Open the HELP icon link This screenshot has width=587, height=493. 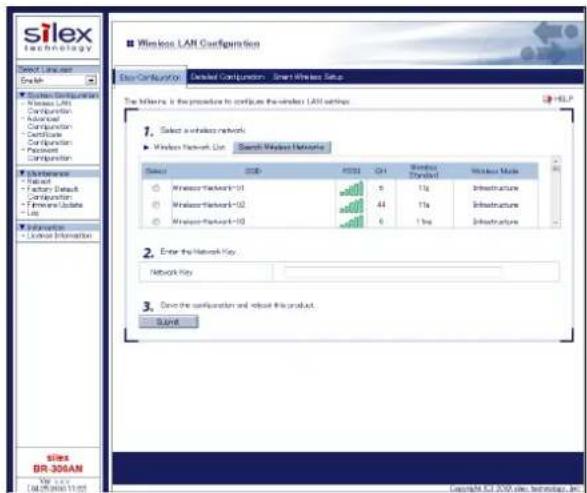[558, 99]
